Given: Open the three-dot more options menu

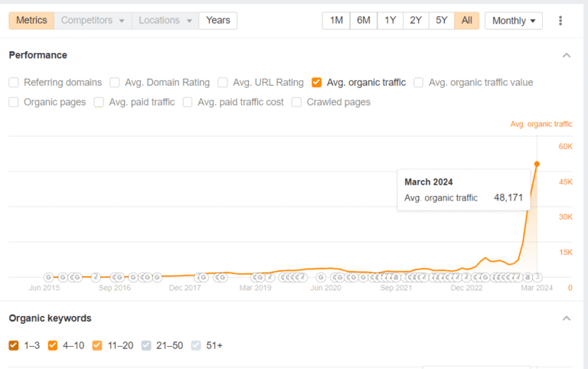Looking at the screenshot, I should point(560,21).
